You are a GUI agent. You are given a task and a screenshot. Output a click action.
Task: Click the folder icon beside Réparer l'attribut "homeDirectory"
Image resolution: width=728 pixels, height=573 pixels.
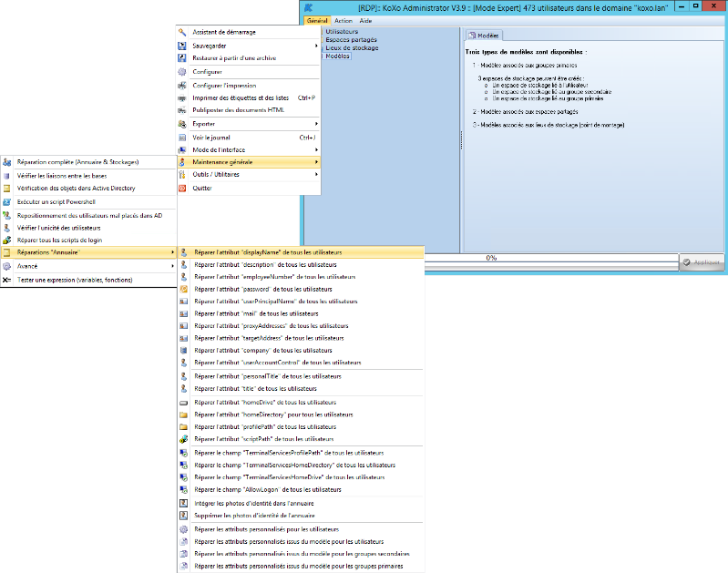pos(184,414)
